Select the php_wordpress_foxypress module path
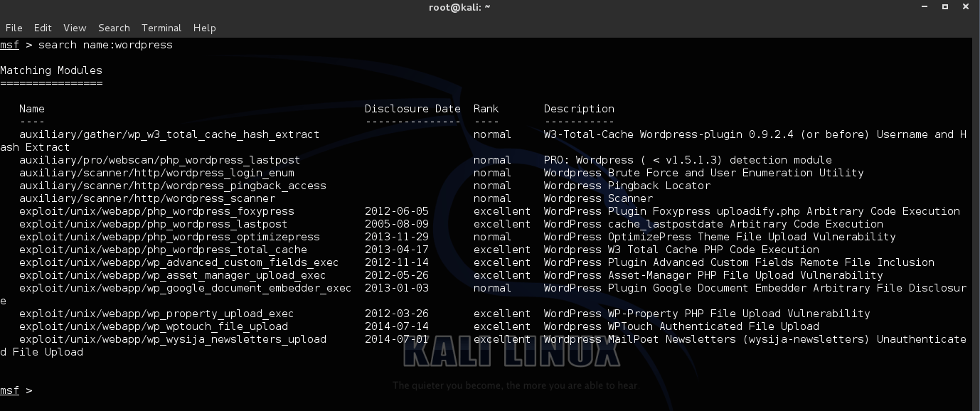 156,211
